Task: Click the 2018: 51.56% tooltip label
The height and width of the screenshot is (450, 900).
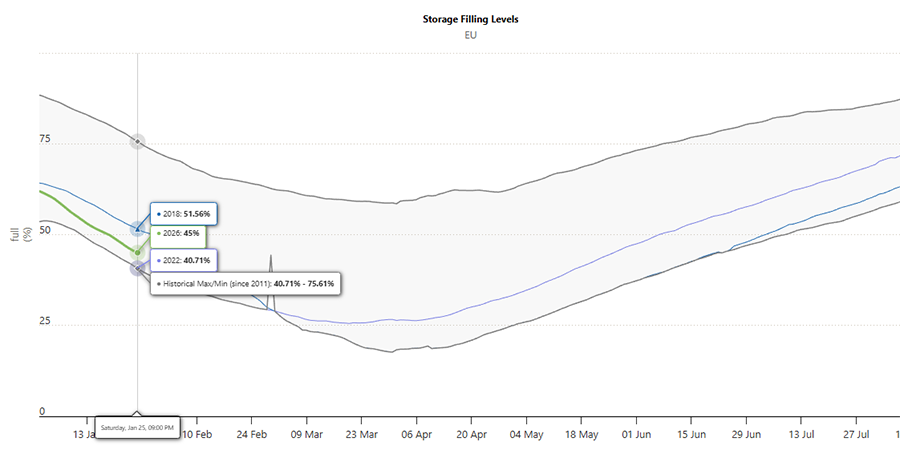Action: click(186, 215)
